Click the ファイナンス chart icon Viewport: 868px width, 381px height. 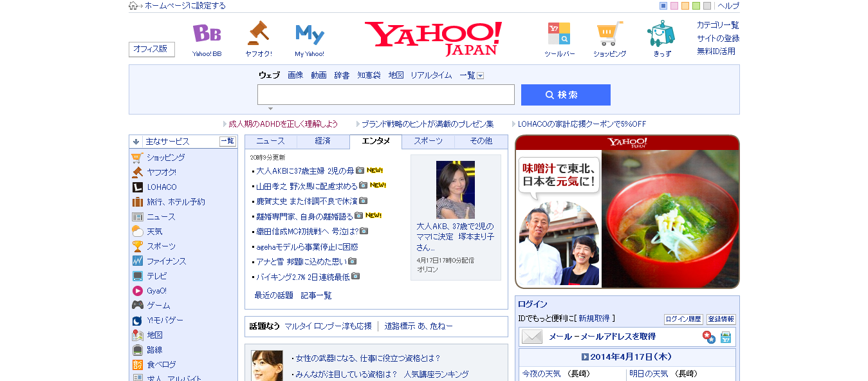pyautogui.click(x=137, y=261)
